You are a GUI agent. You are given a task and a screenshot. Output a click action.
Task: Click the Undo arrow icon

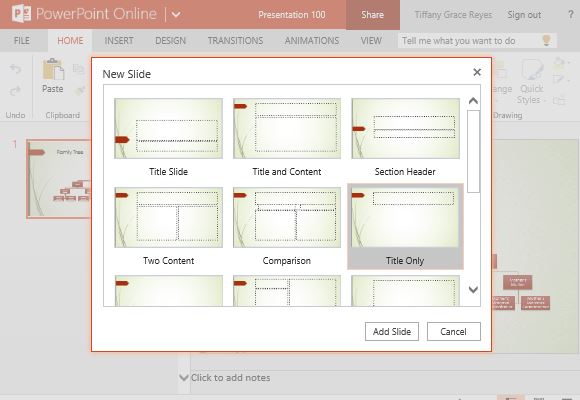pyautogui.click(x=15, y=69)
